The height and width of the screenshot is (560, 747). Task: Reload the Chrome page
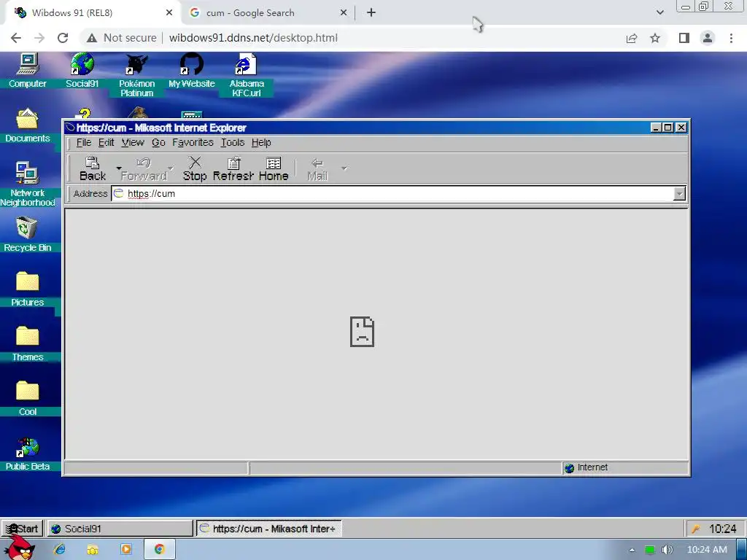tap(63, 38)
